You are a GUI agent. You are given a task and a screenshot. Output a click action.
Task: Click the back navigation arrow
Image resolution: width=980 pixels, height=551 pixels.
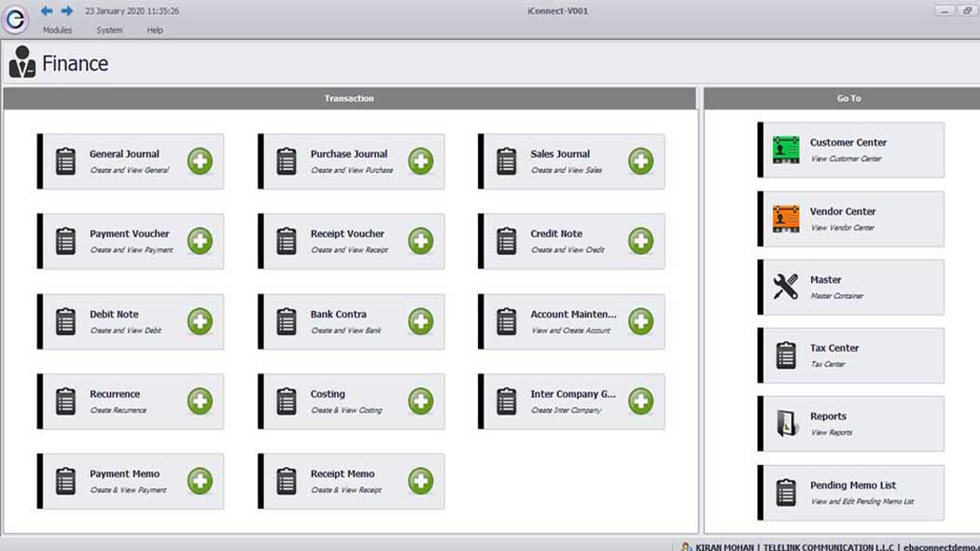coord(47,11)
